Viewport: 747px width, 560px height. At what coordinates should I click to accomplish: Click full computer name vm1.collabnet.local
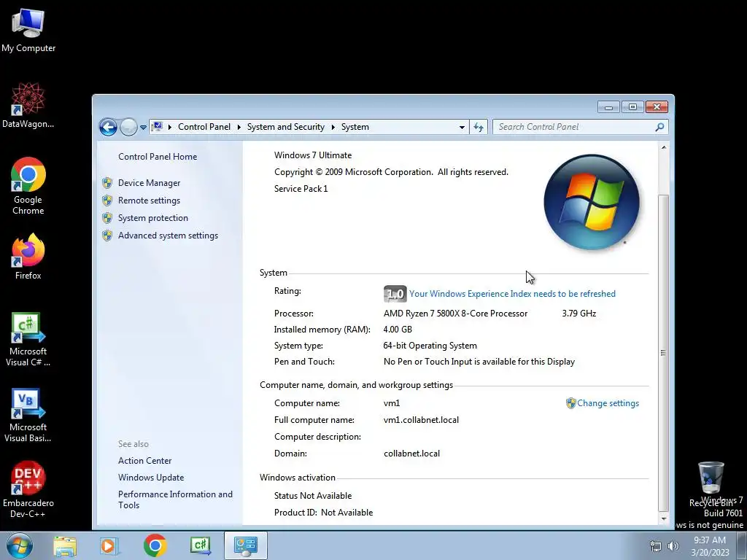pyautogui.click(x=421, y=420)
